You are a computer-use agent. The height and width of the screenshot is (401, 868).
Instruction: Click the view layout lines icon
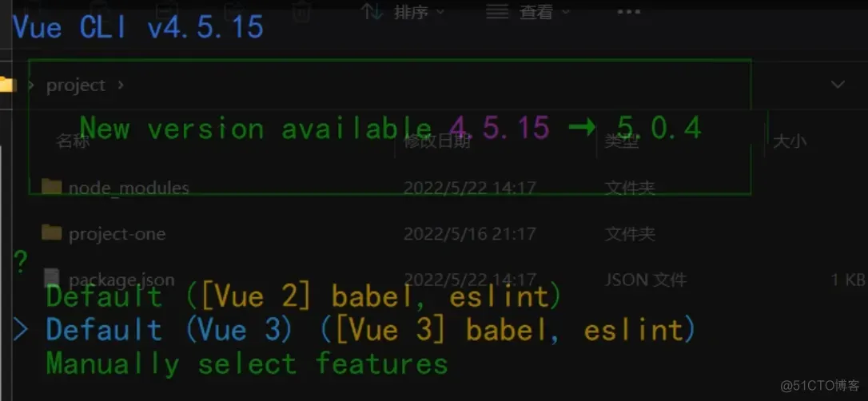pyautogui.click(x=498, y=11)
